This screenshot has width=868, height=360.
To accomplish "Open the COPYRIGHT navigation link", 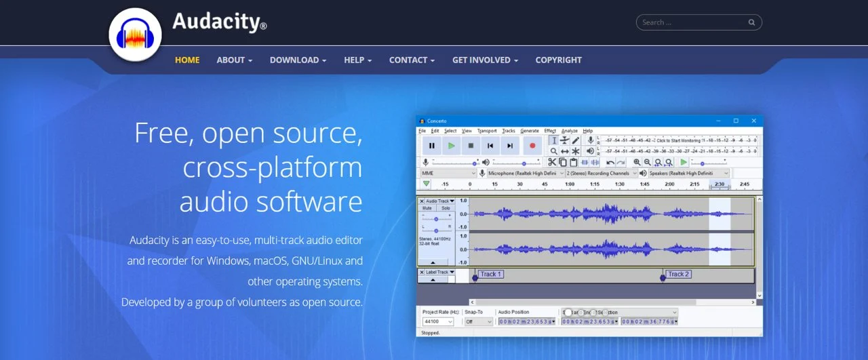I will 559,60.
